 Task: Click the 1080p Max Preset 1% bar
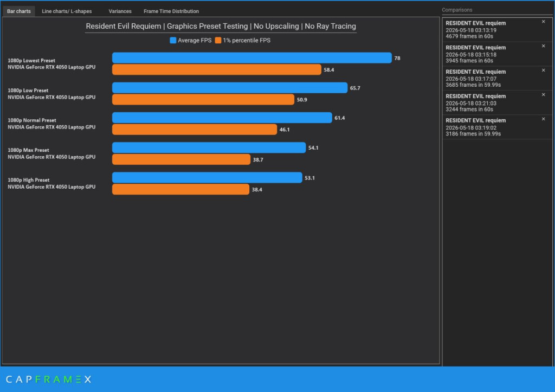coord(181,159)
